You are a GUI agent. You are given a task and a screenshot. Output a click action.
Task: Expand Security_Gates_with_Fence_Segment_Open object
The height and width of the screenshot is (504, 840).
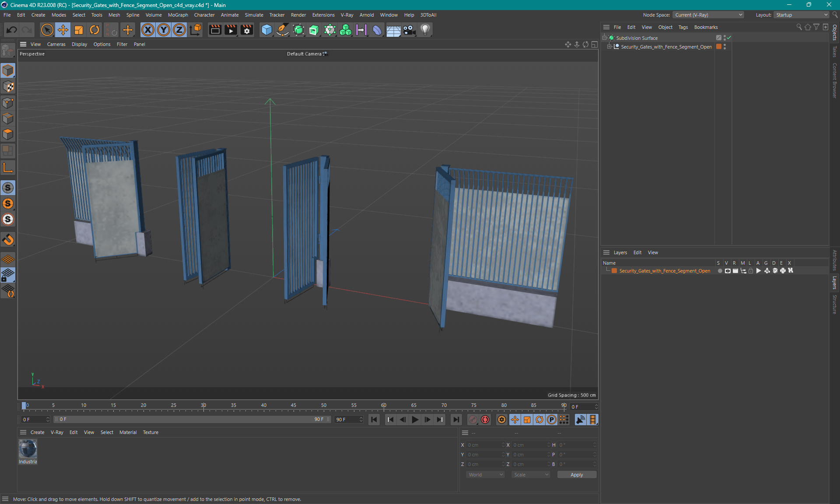[609, 46]
